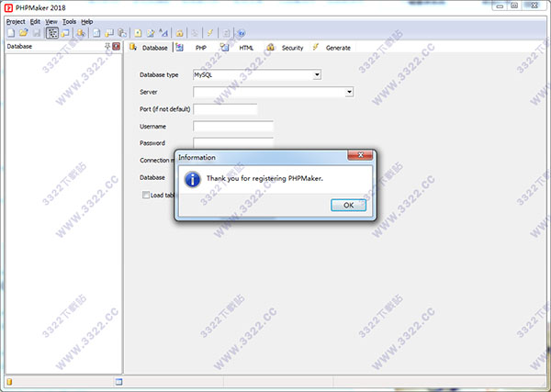Click the PHPMaker red logo in title bar
The height and width of the screenshot is (392, 551).
tap(9, 7)
